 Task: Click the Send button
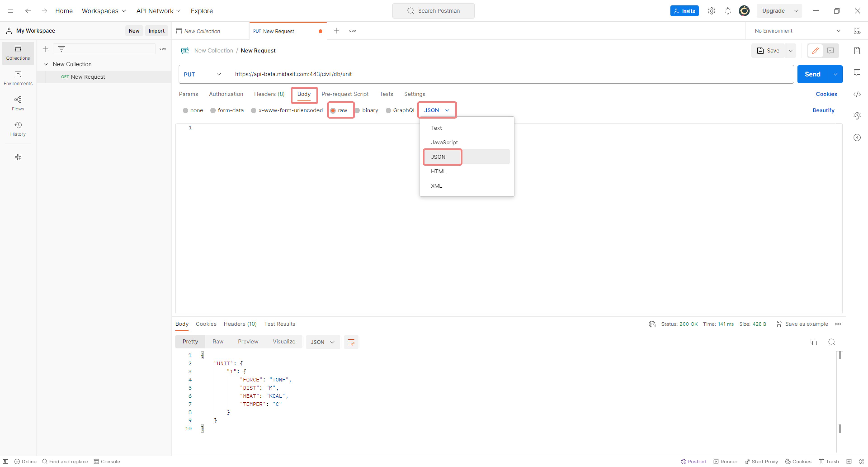[x=812, y=74]
